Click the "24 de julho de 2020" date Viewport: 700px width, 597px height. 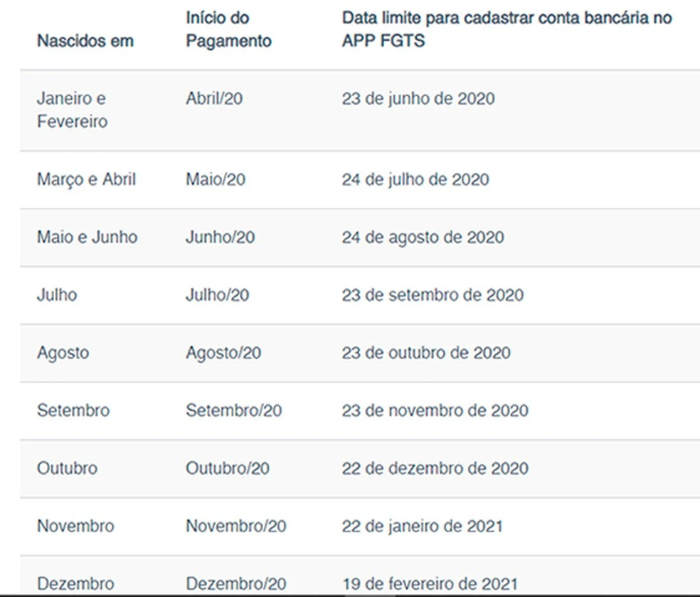pyautogui.click(x=415, y=179)
